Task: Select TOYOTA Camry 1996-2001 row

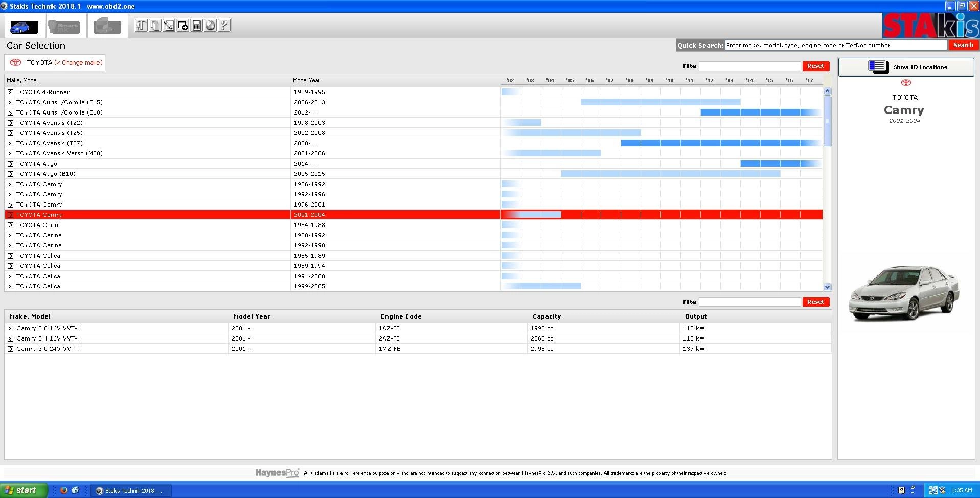Action: [x=414, y=205]
